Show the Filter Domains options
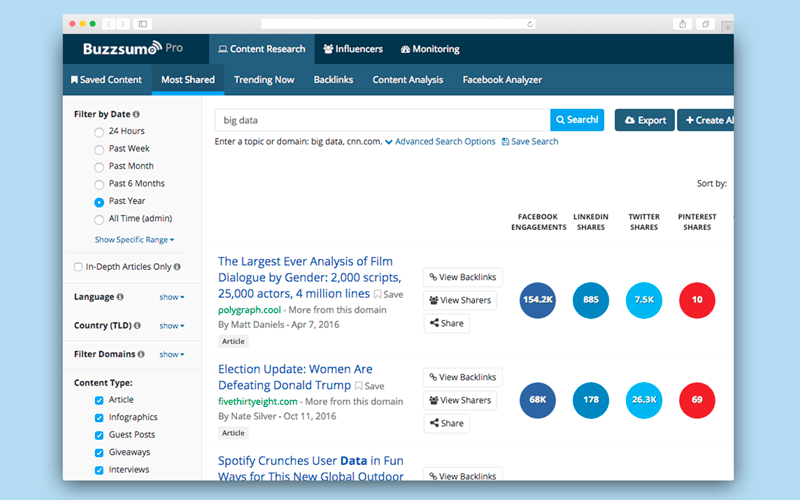Viewport: 800px width, 500px height. [x=172, y=354]
